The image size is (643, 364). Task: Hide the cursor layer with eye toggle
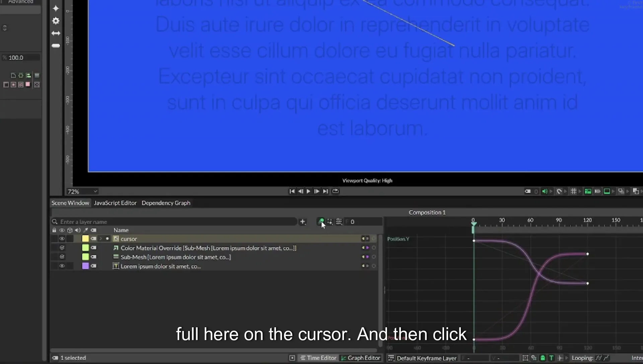click(x=62, y=239)
